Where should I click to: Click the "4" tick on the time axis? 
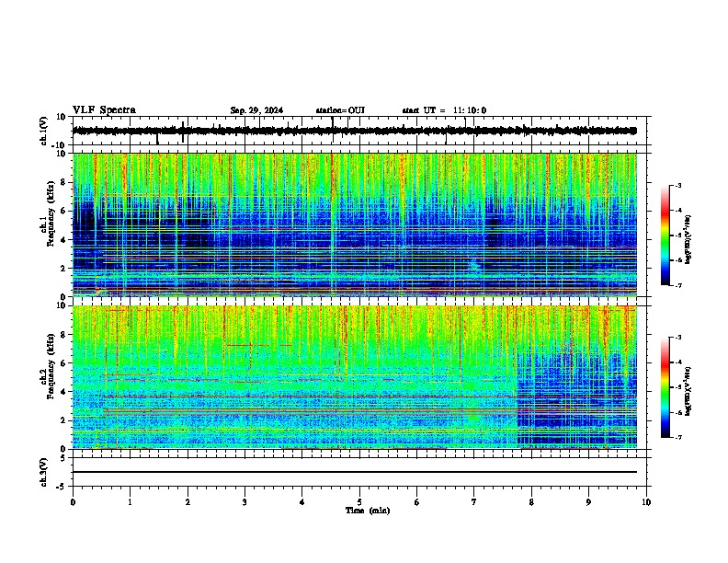pos(302,502)
